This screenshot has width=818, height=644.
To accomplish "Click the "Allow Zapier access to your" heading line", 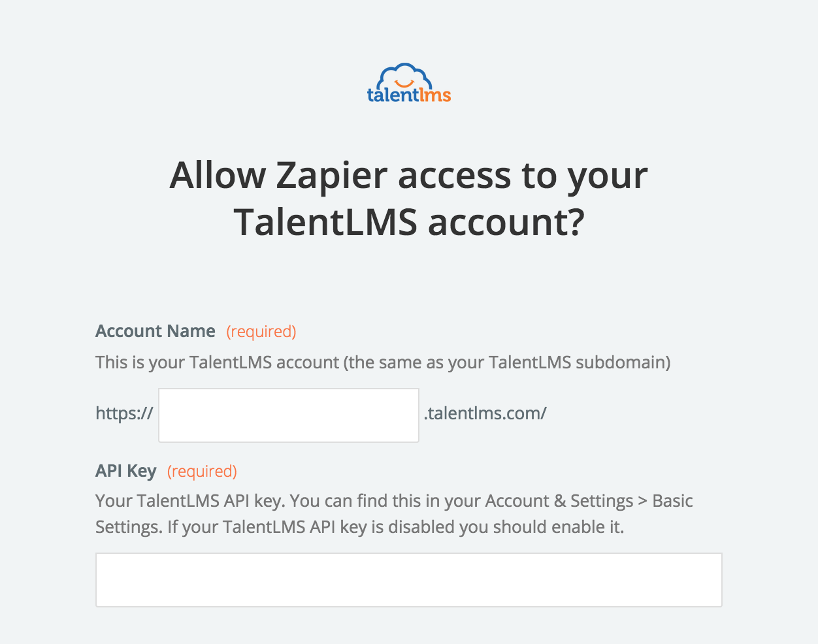I will click(409, 176).
